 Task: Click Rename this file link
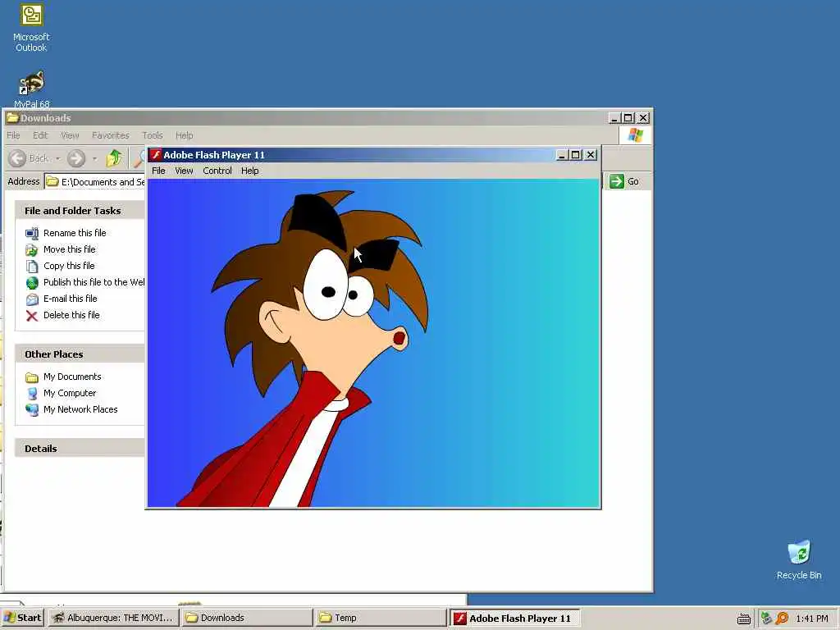tap(75, 232)
